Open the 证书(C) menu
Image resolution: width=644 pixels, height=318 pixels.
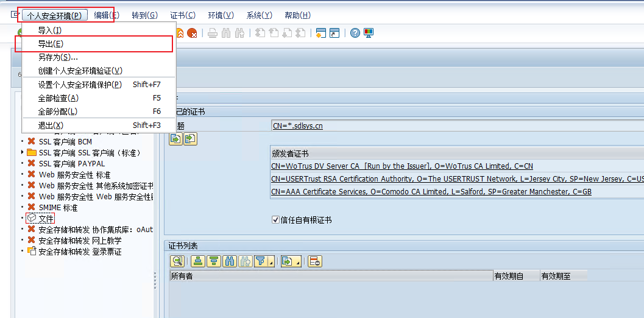[x=183, y=15]
